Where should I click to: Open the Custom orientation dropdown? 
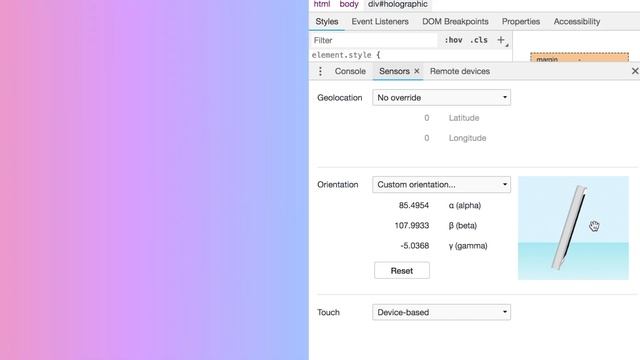[x=441, y=184]
